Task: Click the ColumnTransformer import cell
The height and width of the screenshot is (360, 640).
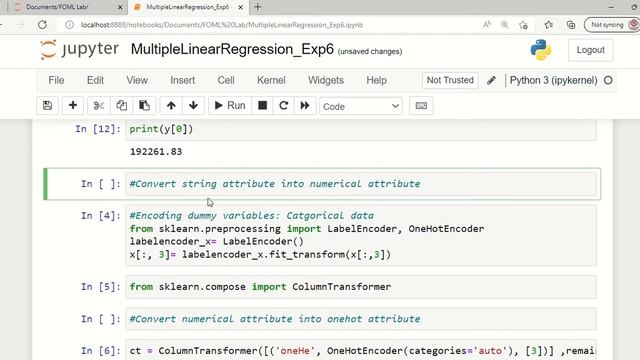Action: (361, 287)
